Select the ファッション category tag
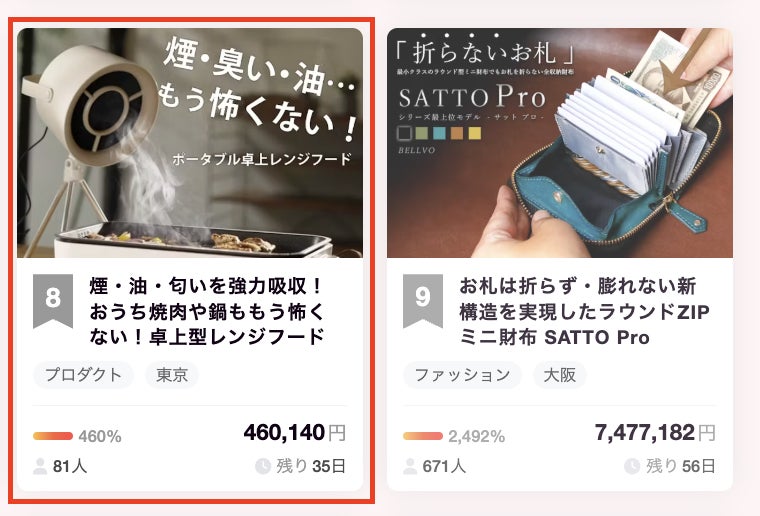760x516 pixels. [x=462, y=375]
